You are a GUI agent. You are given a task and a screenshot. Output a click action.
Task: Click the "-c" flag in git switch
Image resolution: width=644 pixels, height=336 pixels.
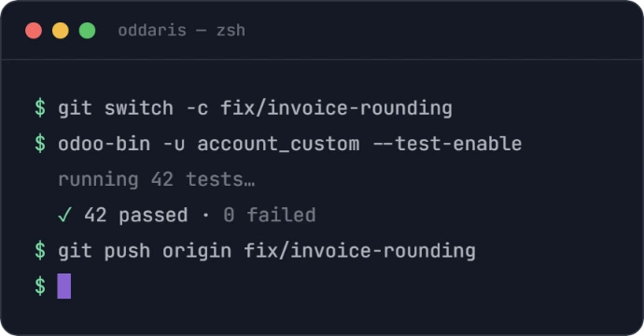[x=197, y=108]
